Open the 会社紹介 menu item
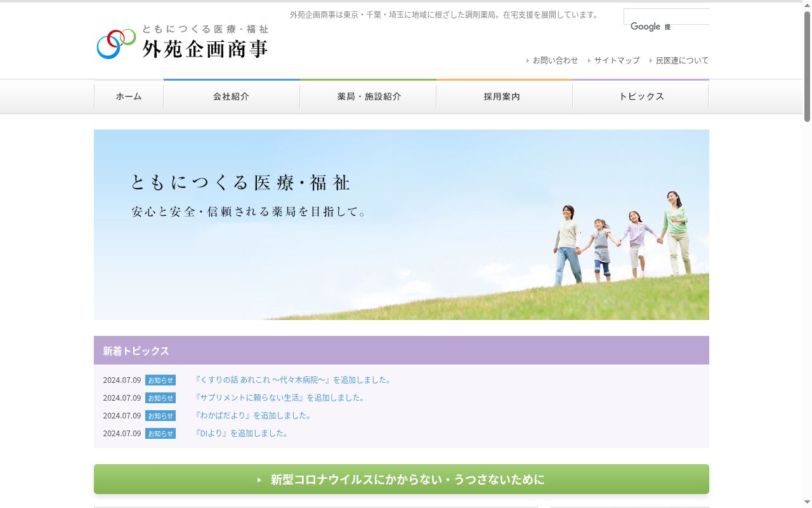 [232, 97]
